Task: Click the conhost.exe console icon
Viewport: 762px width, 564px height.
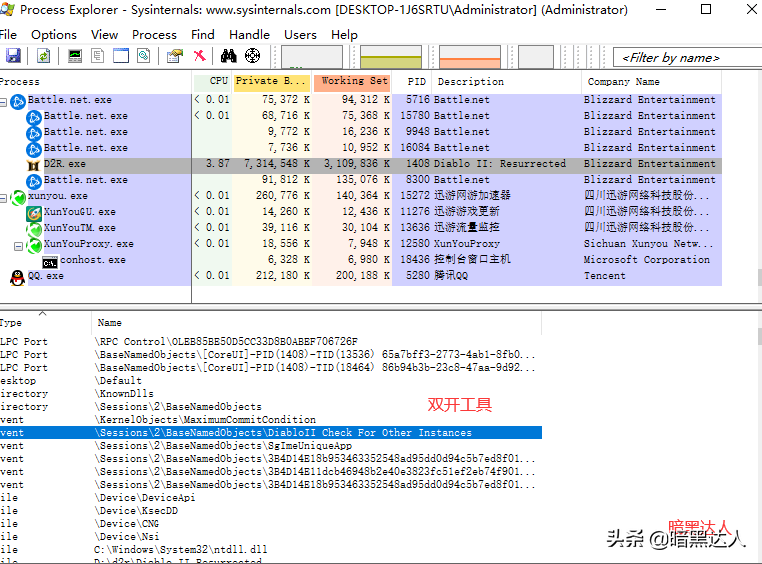Action: coord(50,262)
